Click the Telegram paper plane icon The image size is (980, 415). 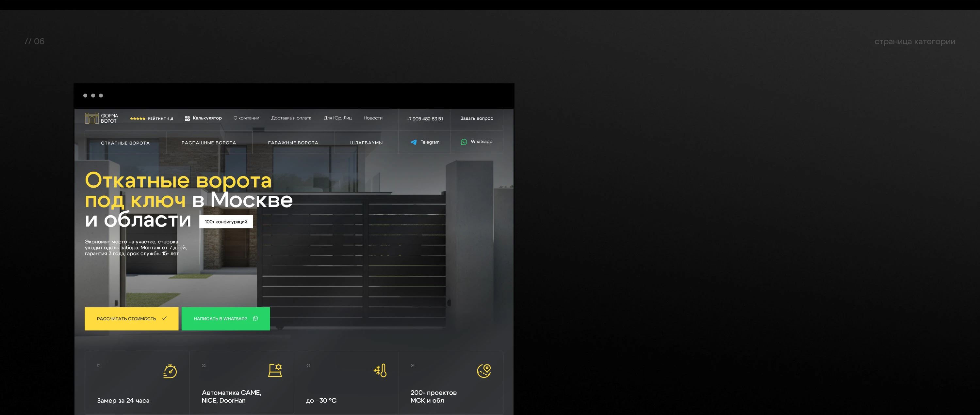pyautogui.click(x=414, y=142)
